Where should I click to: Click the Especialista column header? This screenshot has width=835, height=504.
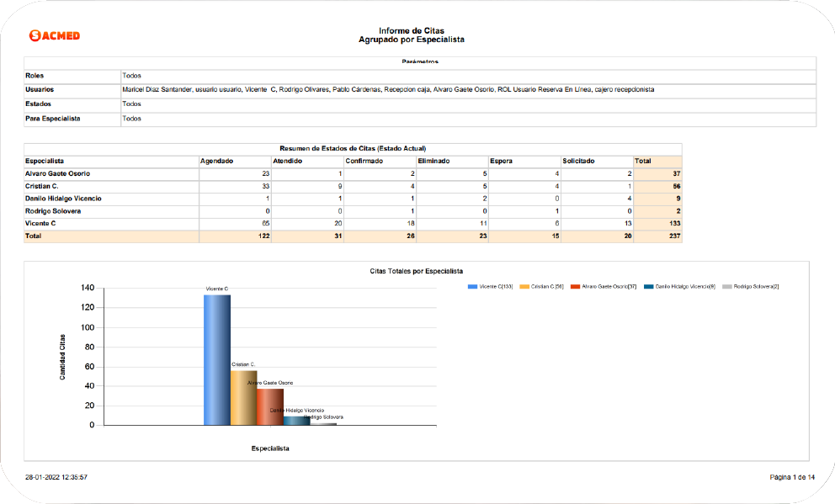(45, 161)
